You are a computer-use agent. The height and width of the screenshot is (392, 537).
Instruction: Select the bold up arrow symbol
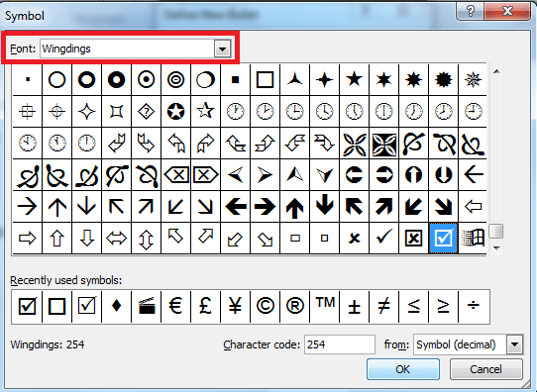(x=294, y=206)
